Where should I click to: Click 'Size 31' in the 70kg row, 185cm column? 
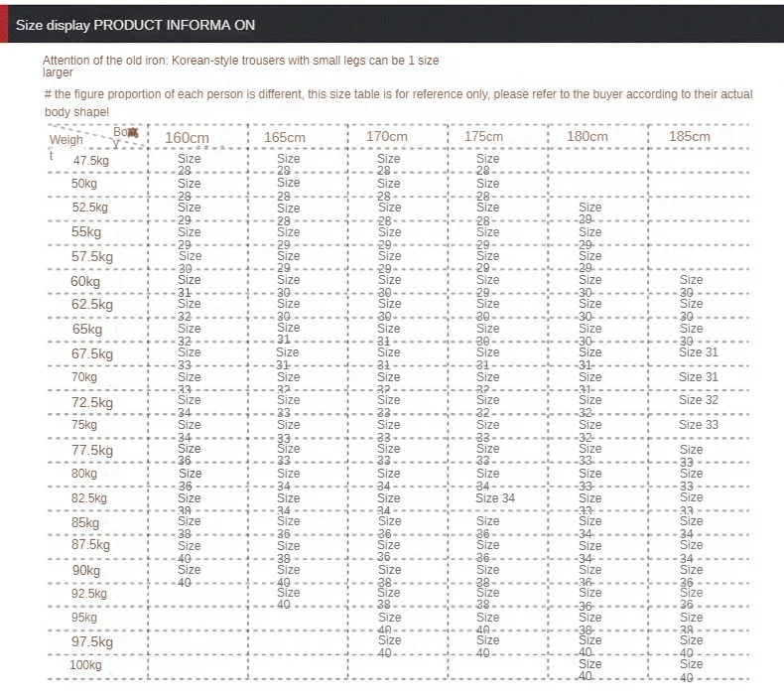699,376
